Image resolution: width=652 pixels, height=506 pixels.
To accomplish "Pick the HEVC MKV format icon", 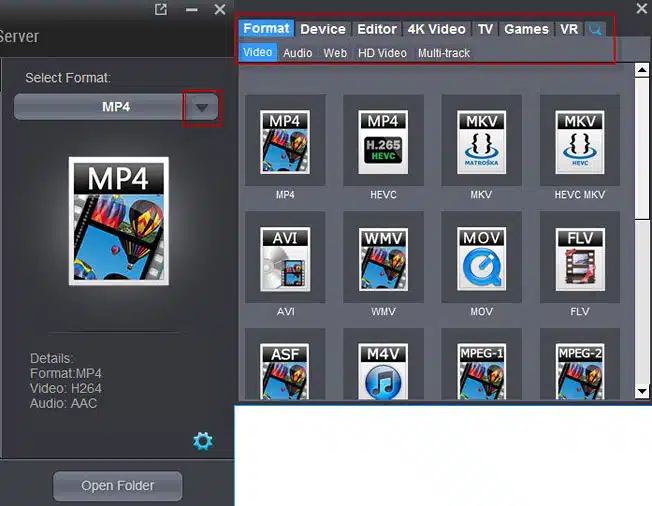I will pyautogui.click(x=580, y=143).
